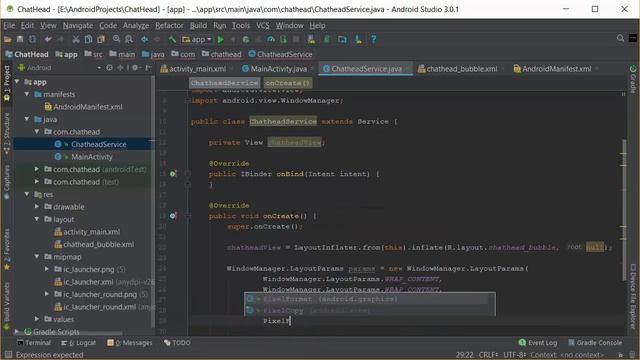Click the Help question mark icon

click(373, 40)
